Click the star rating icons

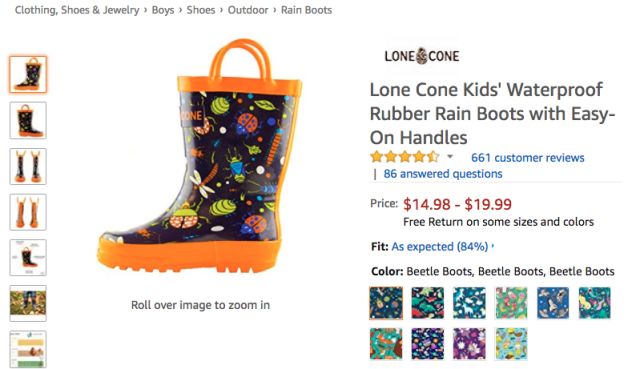(404, 157)
